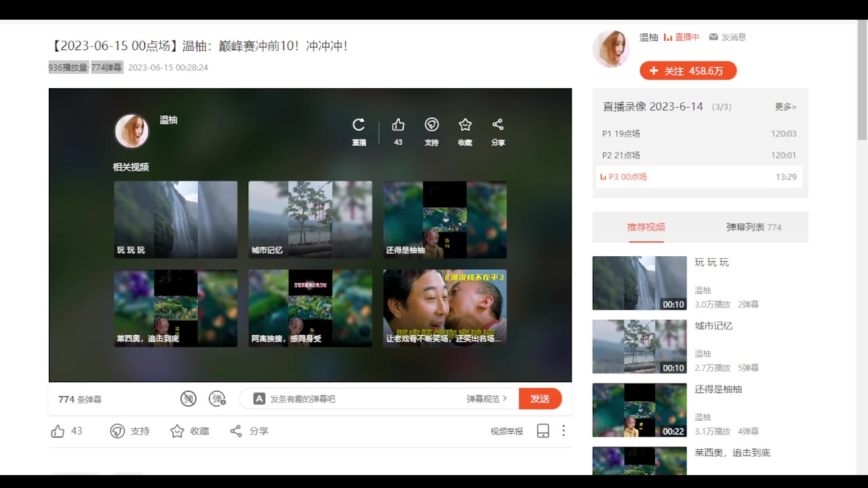Disable danmaku with the crossed-out 弹 toggle

(x=189, y=399)
